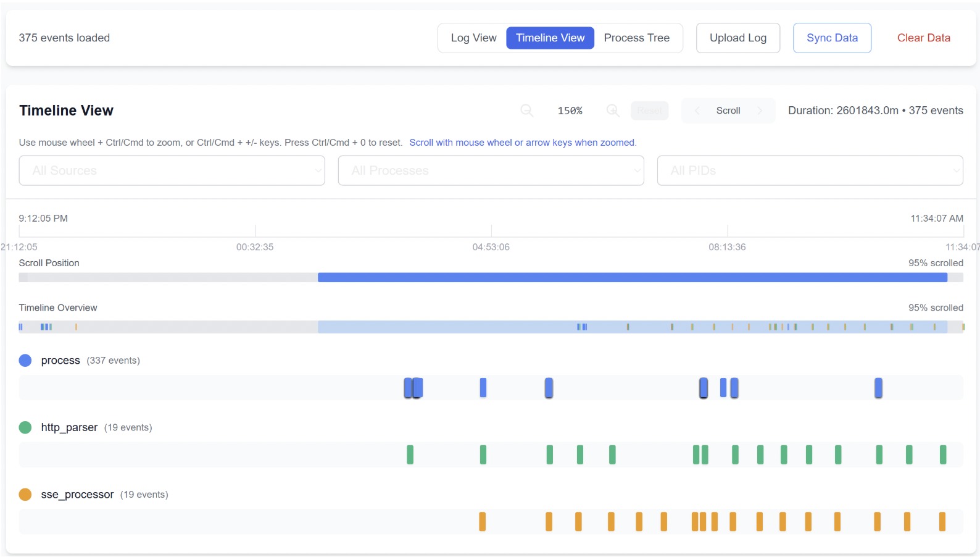Click the orange sse_processor legend dot
Viewport: 980px width, 557px height.
(x=25, y=495)
